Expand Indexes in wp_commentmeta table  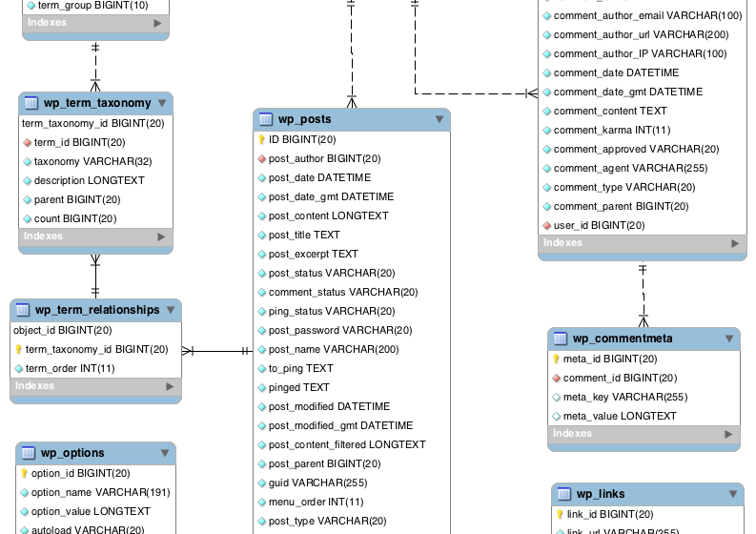[x=728, y=434]
